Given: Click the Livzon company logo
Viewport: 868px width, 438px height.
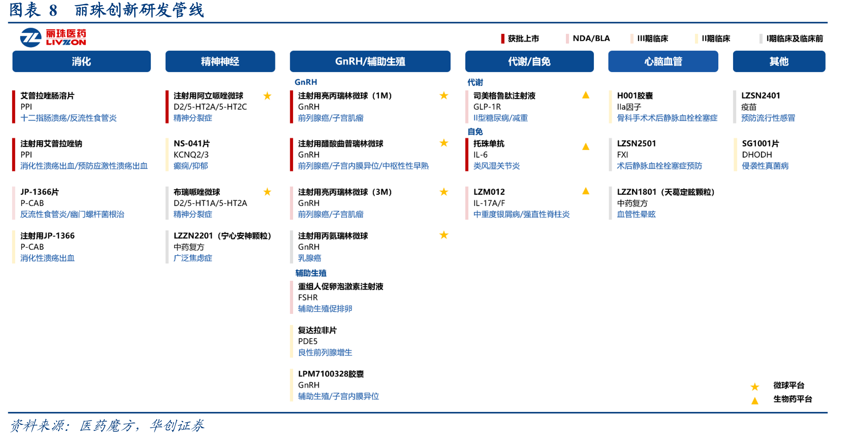Looking at the screenshot, I should coord(53,38).
